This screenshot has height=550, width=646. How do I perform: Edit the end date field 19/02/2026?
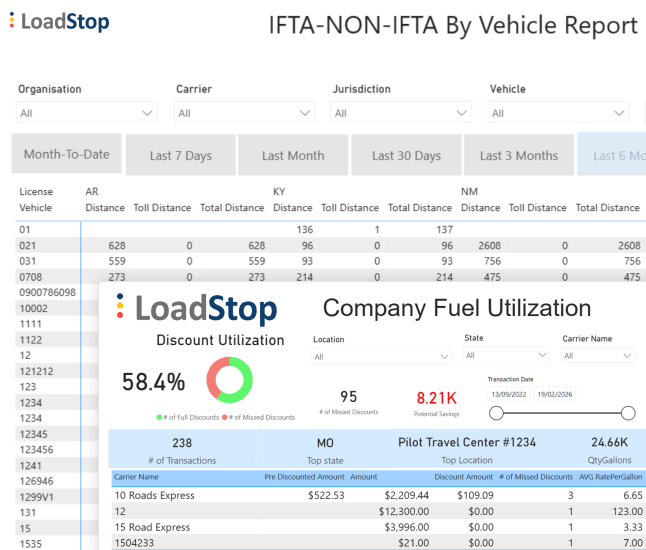(x=555, y=394)
